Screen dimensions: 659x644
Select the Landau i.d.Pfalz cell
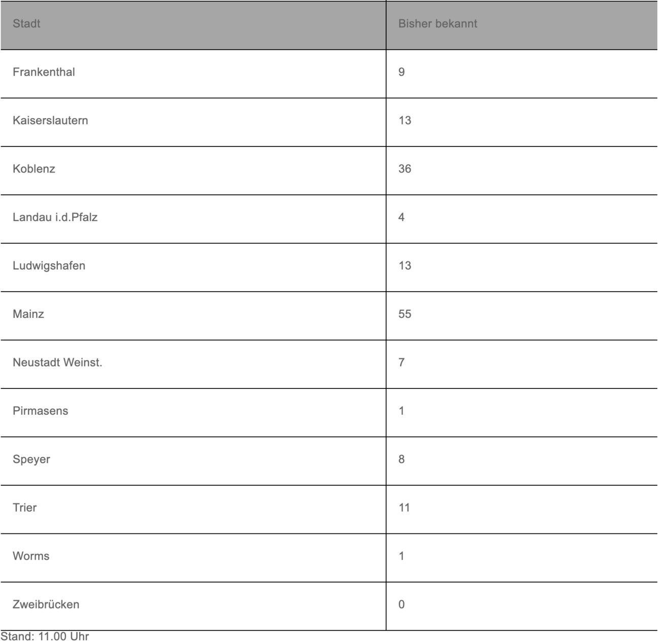(x=55, y=218)
